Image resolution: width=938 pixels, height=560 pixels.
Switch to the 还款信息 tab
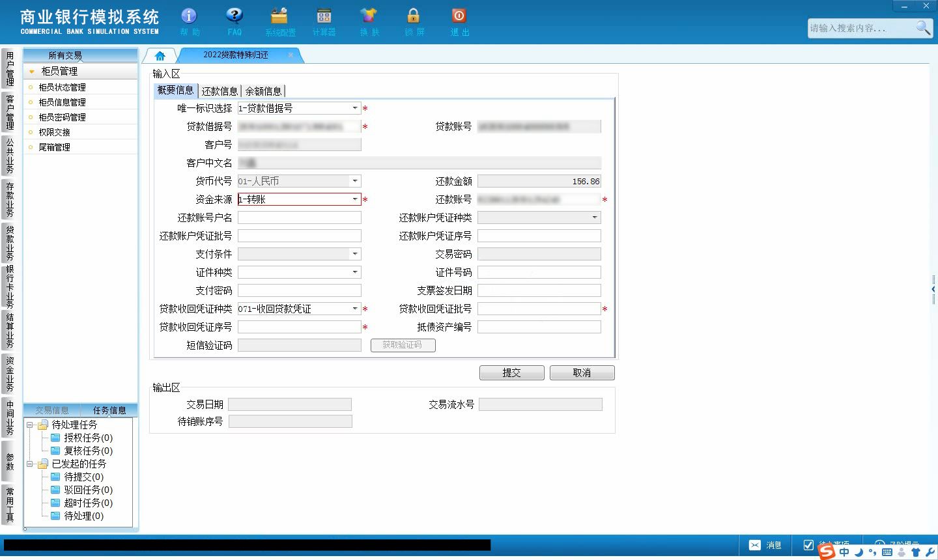220,91
